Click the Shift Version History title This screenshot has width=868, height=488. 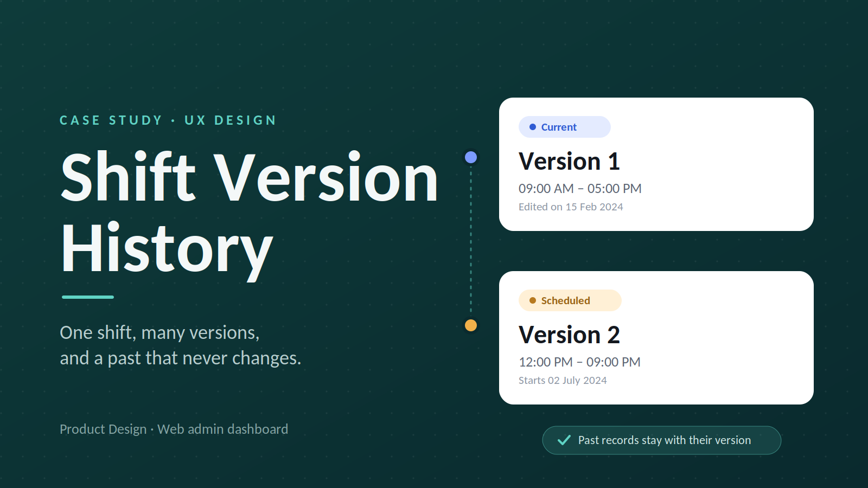[250, 213]
